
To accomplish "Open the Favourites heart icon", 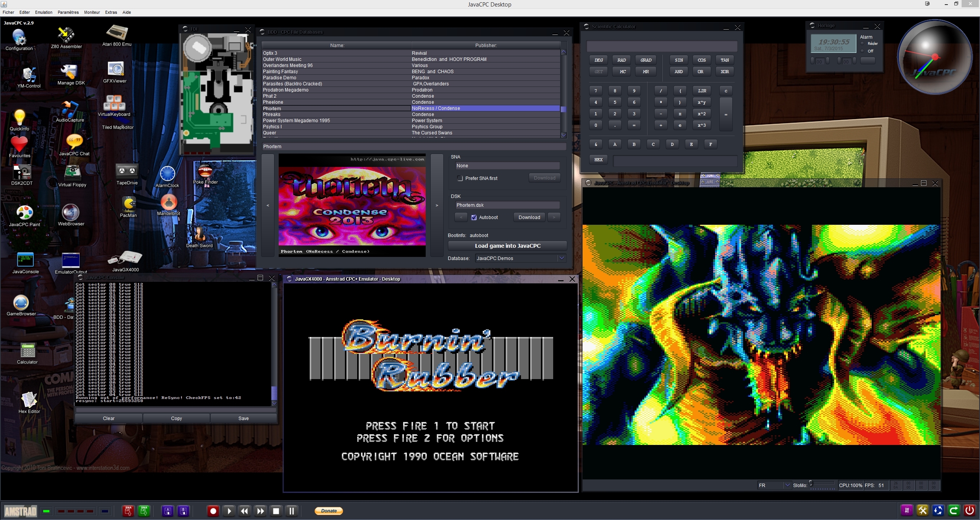I will coord(20,147).
